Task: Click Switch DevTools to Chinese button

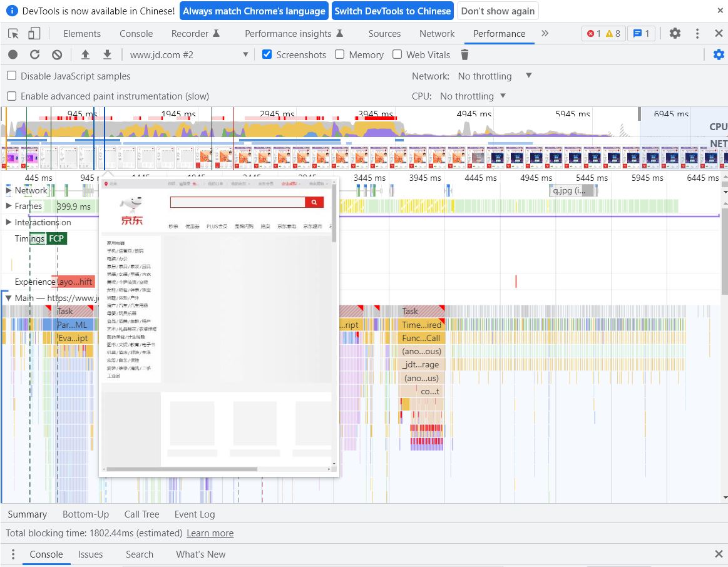Action: click(x=392, y=11)
